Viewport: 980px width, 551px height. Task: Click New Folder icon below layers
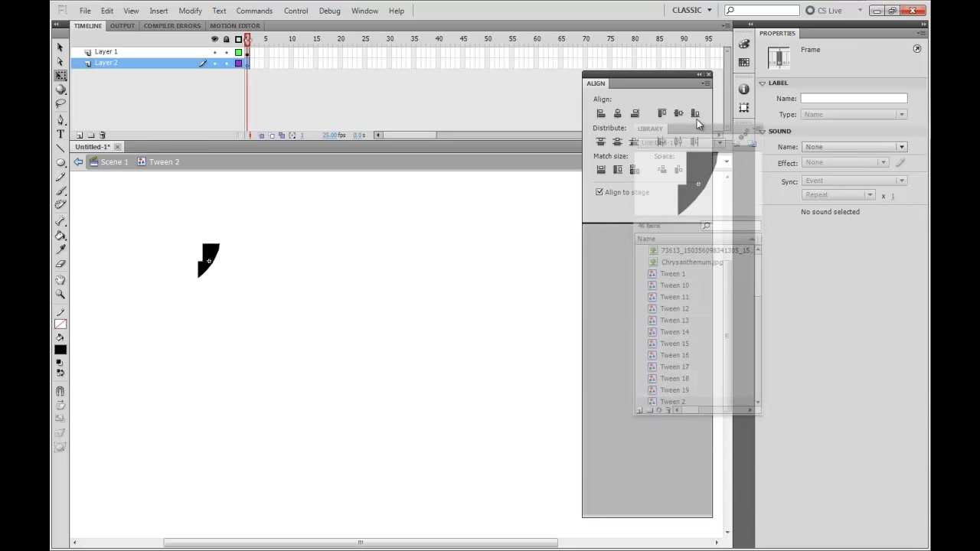[91, 135]
